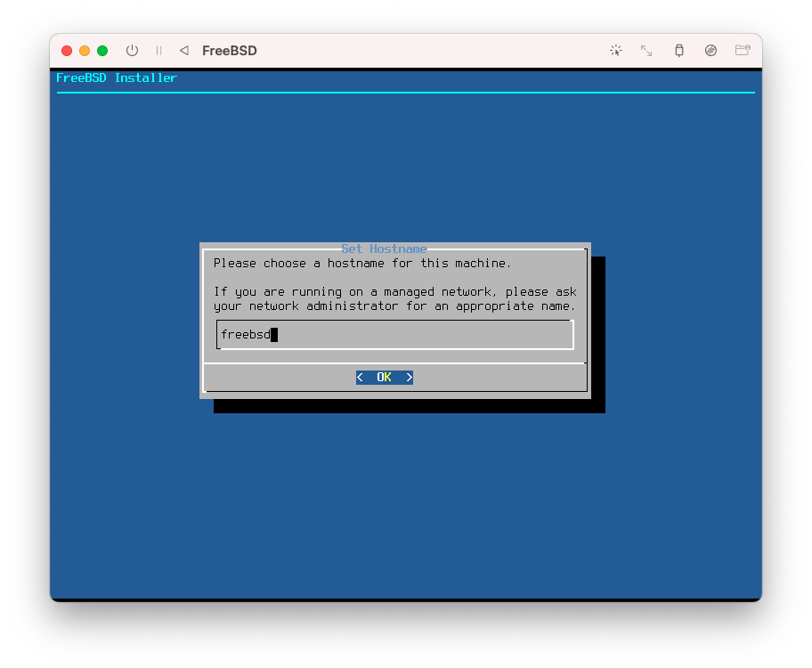812x668 pixels.
Task: Maximize the window with the green button
Action: tap(102, 50)
